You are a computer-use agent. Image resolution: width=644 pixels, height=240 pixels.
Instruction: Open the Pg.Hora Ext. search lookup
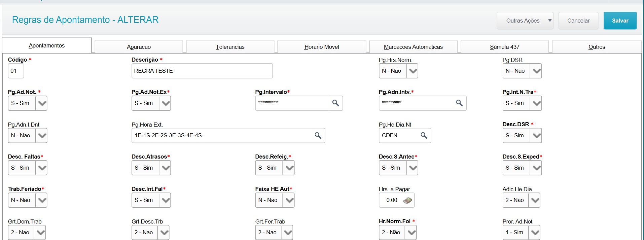click(318, 135)
